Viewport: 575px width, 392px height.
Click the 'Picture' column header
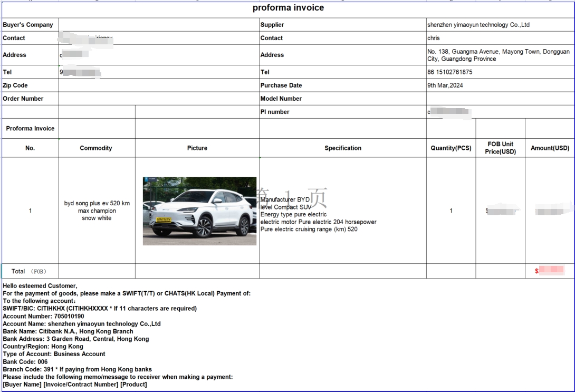[x=197, y=148]
